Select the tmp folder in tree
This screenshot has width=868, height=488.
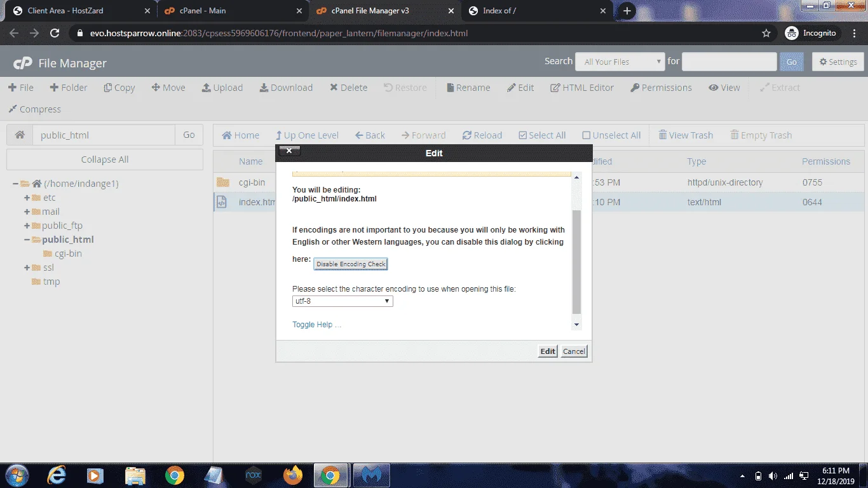pyautogui.click(x=51, y=281)
